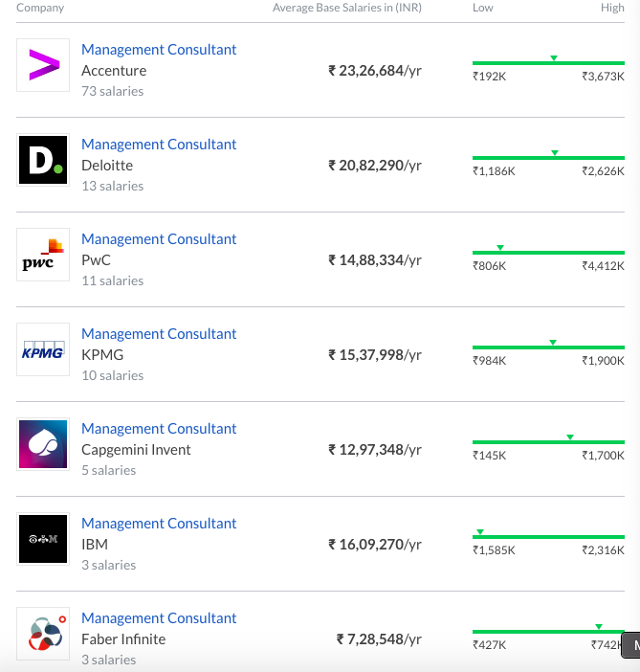The height and width of the screenshot is (672, 640).
Task: Click the Capgemini Invent logo
Action: click(x=43, y=444)
